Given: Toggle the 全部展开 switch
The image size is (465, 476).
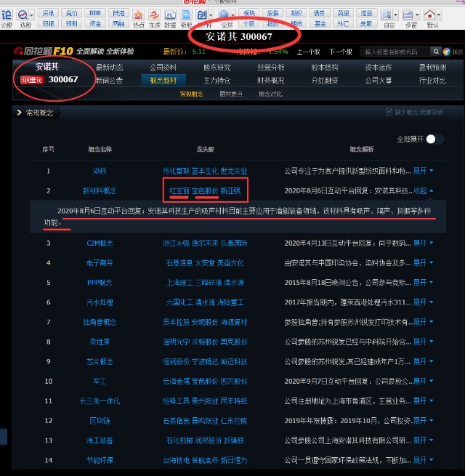Looking at the screenshot, I should tap(434, 139).
